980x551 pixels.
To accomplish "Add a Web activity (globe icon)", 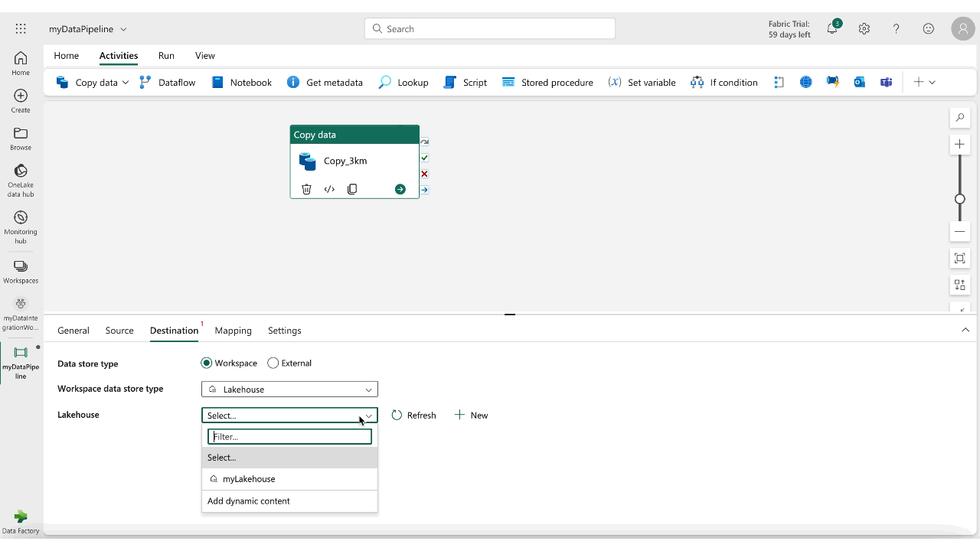I will pos(805,82).
